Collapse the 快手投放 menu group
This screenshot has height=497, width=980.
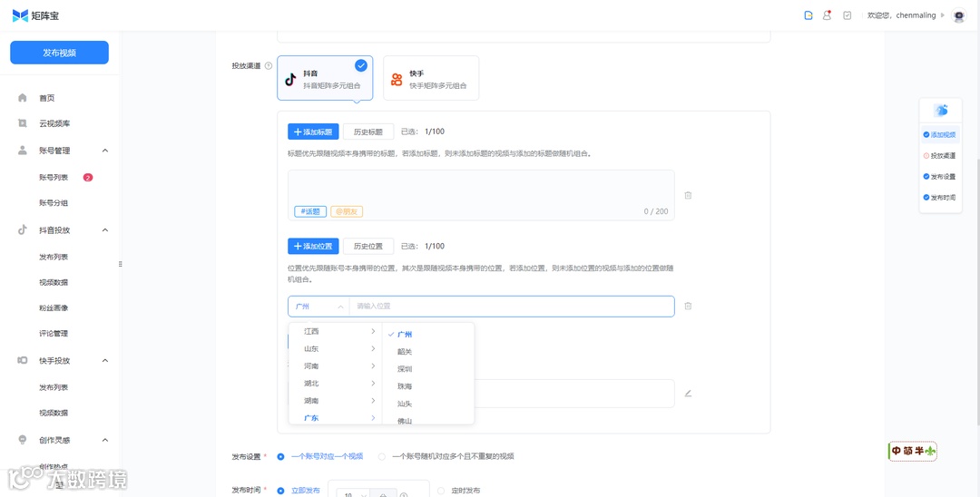(105, 360)
